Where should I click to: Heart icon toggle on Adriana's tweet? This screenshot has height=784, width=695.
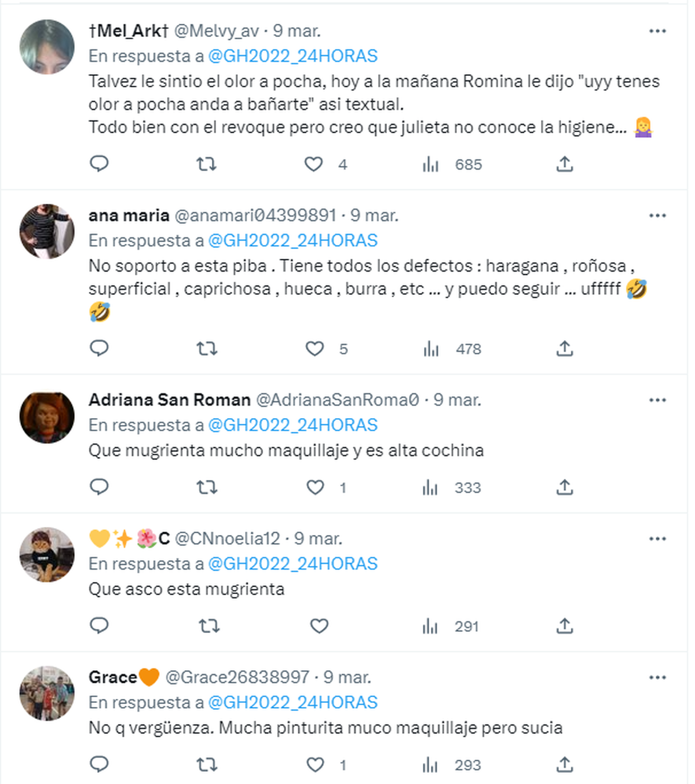point(313,488)
